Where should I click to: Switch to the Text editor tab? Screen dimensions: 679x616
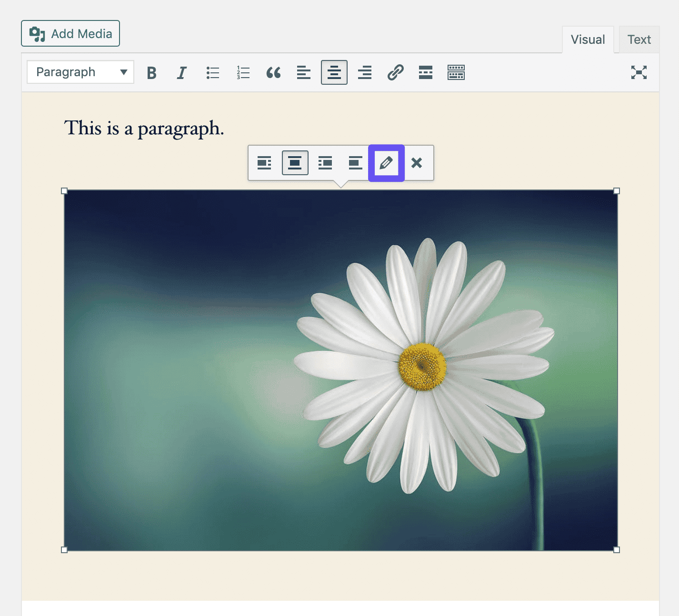click(639, 40)
